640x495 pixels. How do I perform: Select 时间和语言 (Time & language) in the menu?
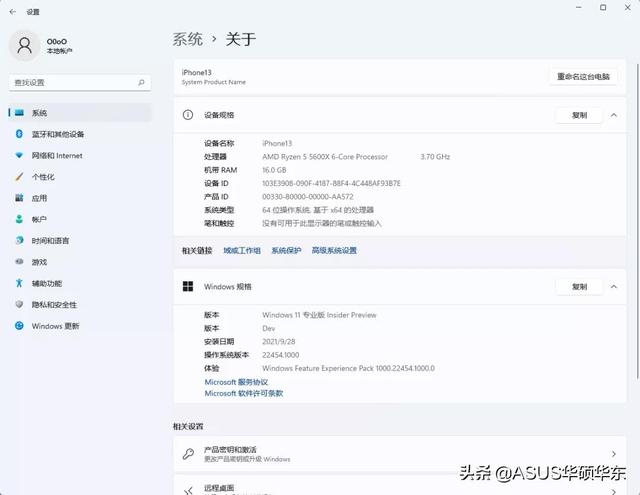(80, 240)
